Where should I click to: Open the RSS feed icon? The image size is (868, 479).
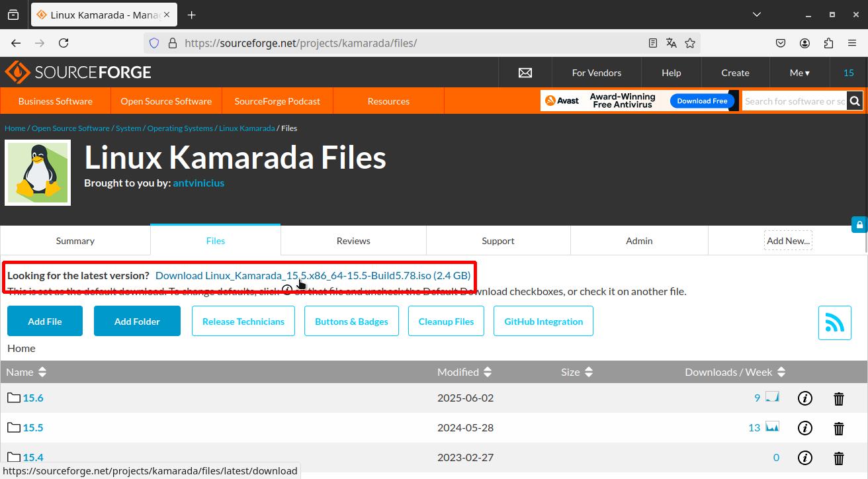[x=835, y=322]
